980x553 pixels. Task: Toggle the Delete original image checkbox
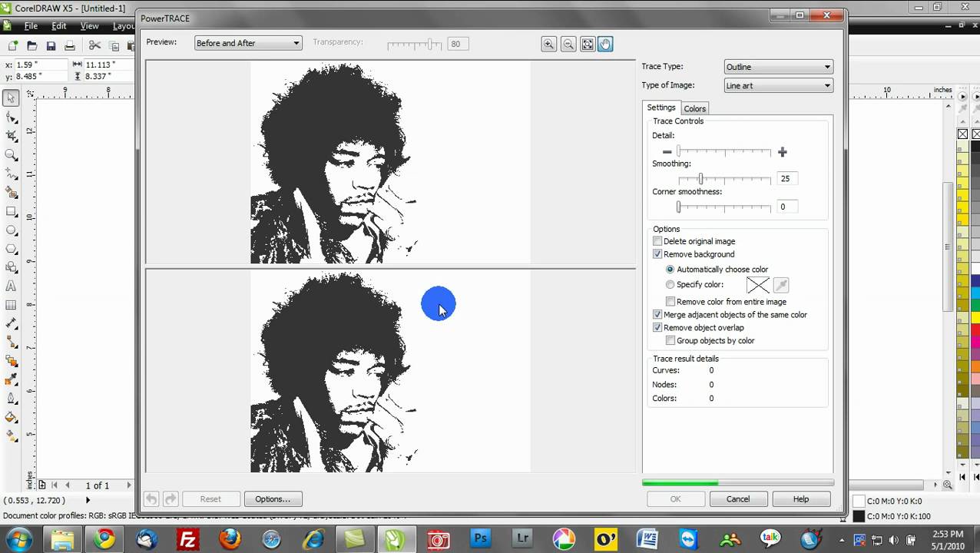657,241
